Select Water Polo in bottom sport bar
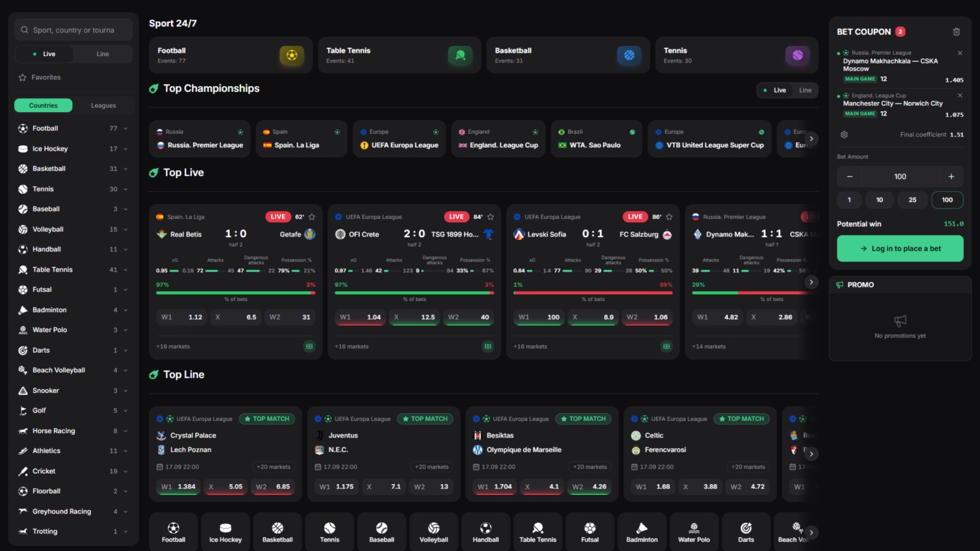Screen dimensions: 980x551 tap(694, 532)
